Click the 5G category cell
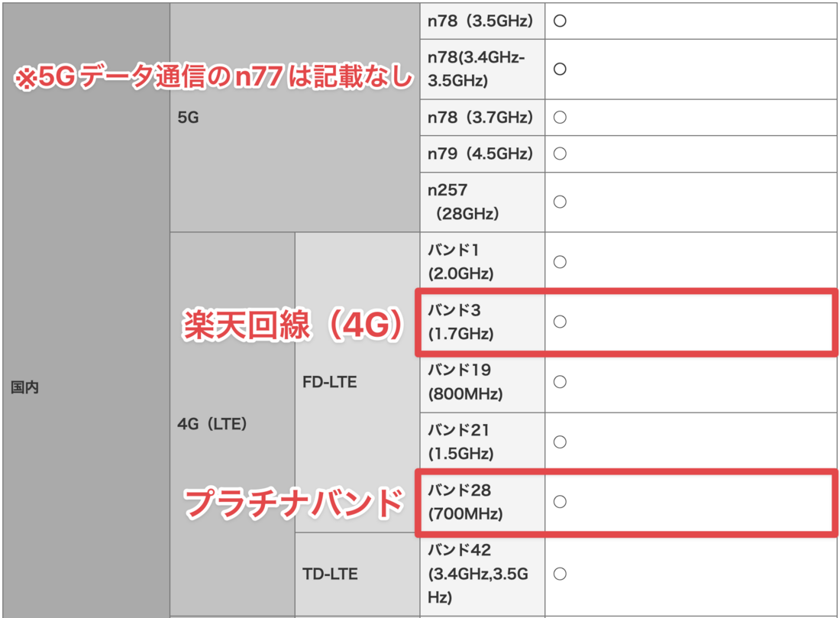840x618 pixels. click(x=295, y=118)
